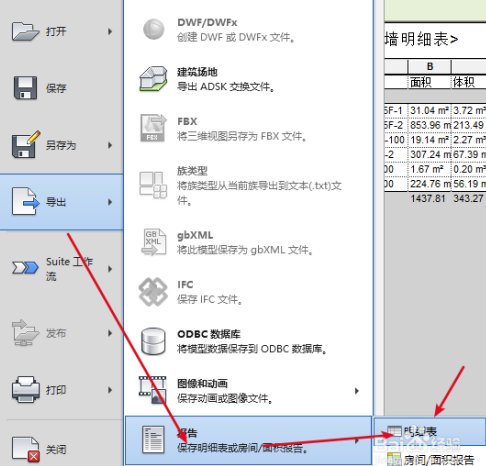Image resolution: width=486 pixels, height=466 pixels.
Task: Click the Open folder icon
Action: [x=25, y=31]
